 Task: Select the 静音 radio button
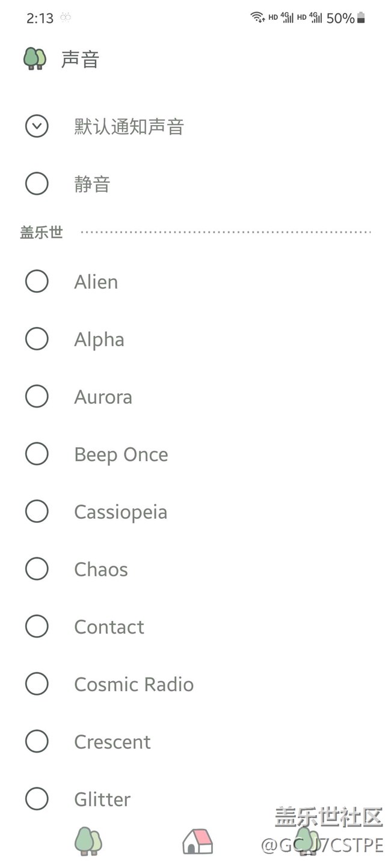coord(37,184)
